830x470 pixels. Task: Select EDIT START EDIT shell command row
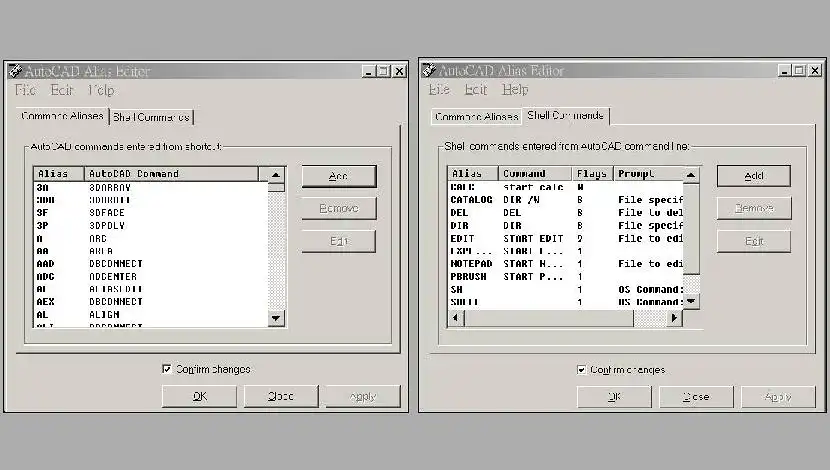click(x=566, y=239)
